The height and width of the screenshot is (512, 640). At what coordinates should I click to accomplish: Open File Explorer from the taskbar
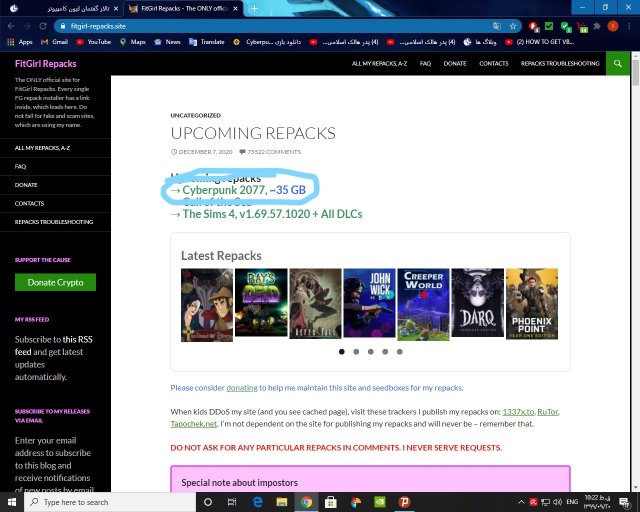pyautogui.click(x=282, y=502)
